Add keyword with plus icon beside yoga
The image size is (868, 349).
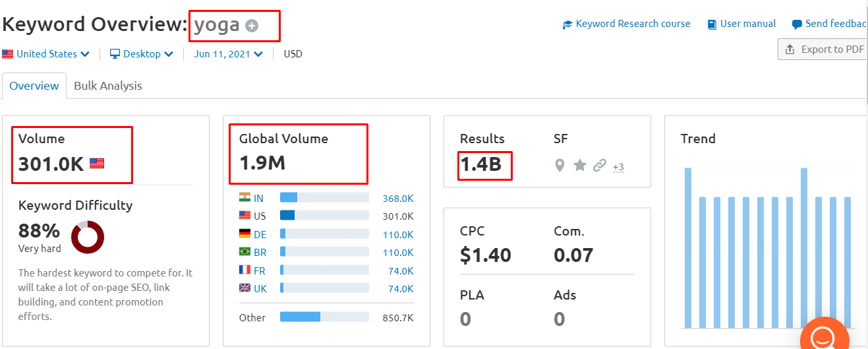click(x=252, y=26)
